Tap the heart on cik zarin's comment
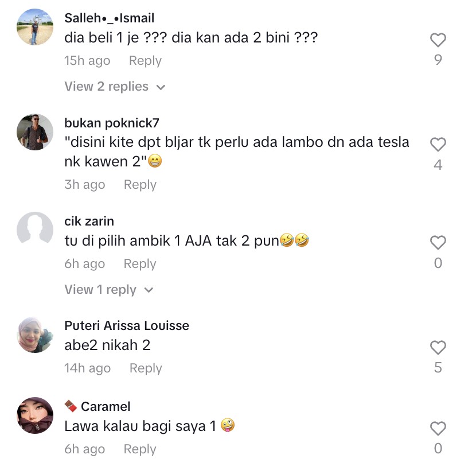476x474 pixels. (438, 243)
